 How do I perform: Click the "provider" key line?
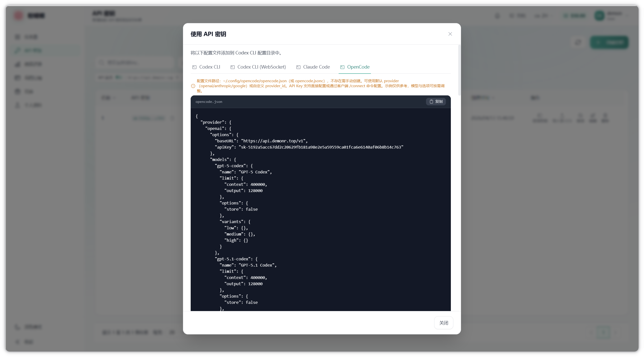[216, 122]
